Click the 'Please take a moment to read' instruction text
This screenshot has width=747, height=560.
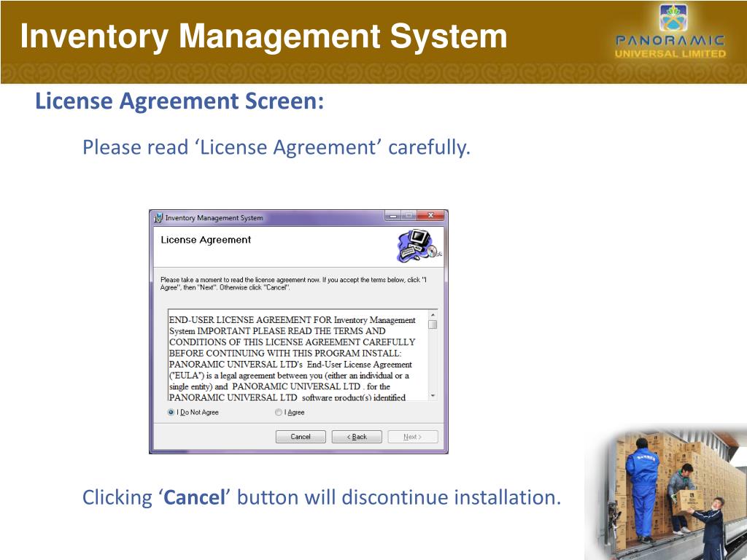click(293, 284)
